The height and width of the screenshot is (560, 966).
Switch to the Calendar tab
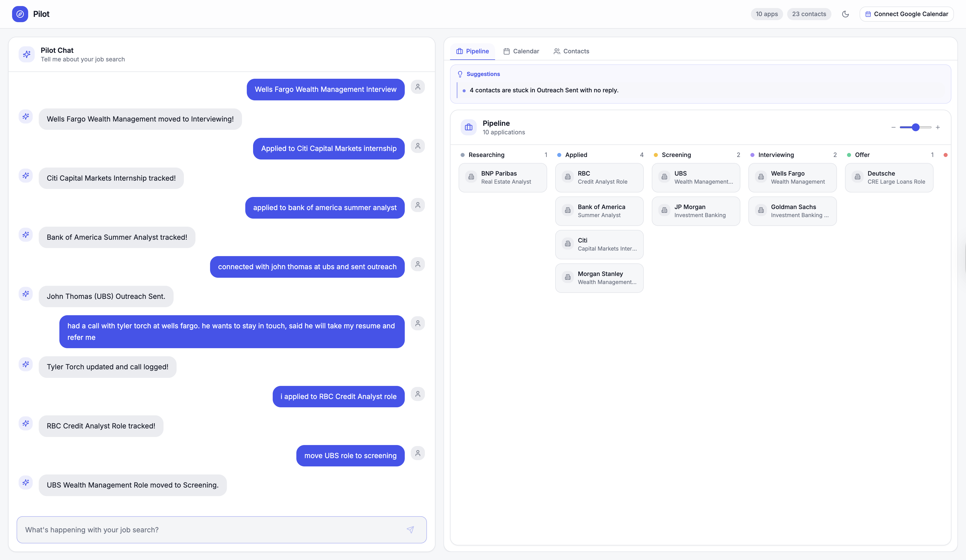(x=521, y=51)
